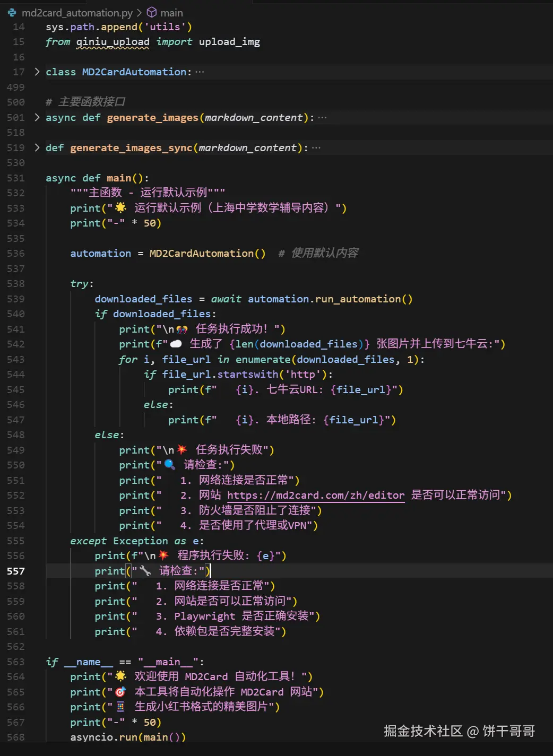Click the '任务执行成功!' print line

coord(202,329)
